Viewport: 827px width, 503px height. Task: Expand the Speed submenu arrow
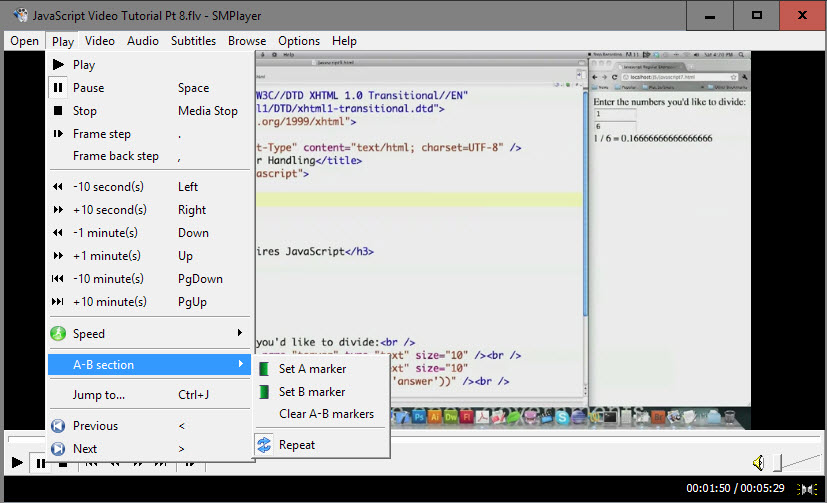tap(239, 333)
